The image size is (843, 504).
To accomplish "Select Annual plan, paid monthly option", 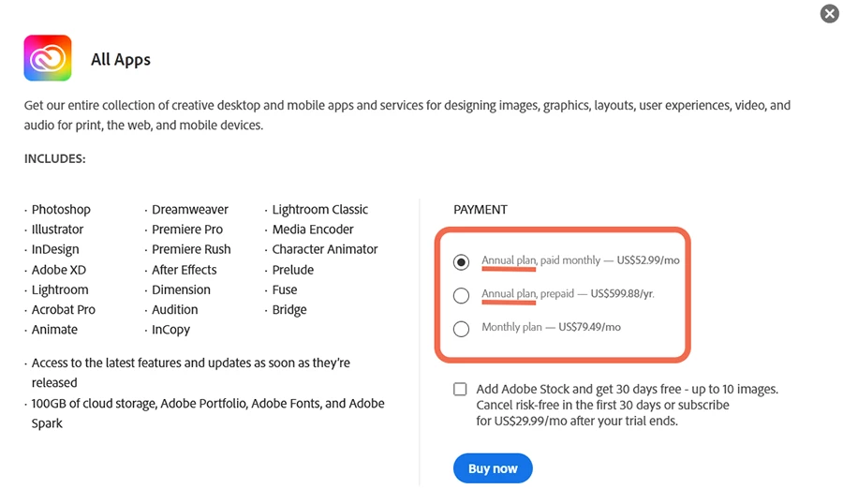I will (461, 262).
